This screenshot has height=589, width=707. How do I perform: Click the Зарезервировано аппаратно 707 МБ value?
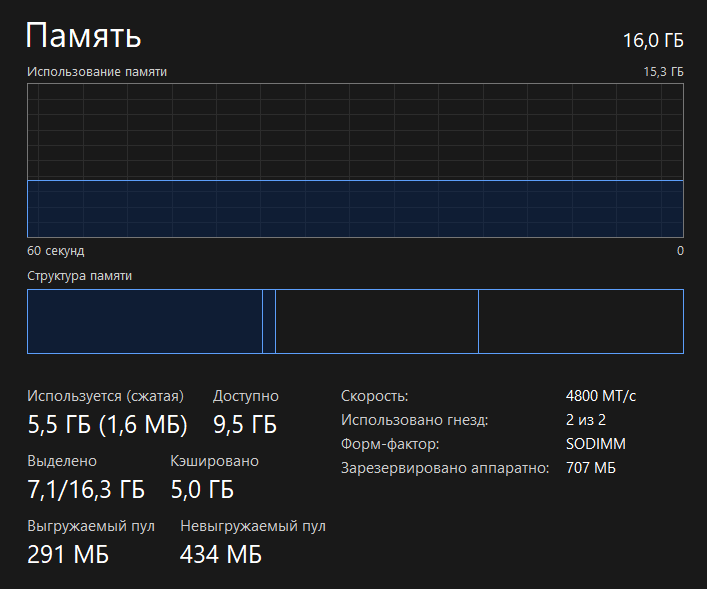click(x=591, y=468)
